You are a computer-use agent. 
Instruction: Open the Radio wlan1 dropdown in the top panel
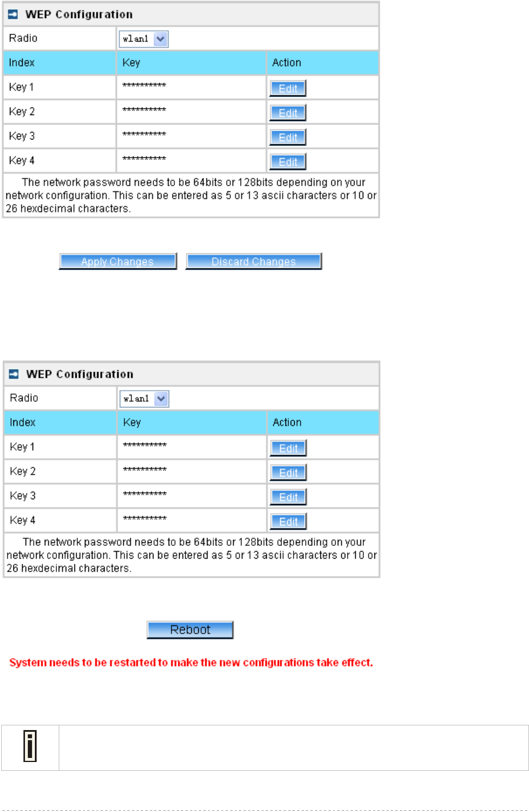click(x=144, y=39)
